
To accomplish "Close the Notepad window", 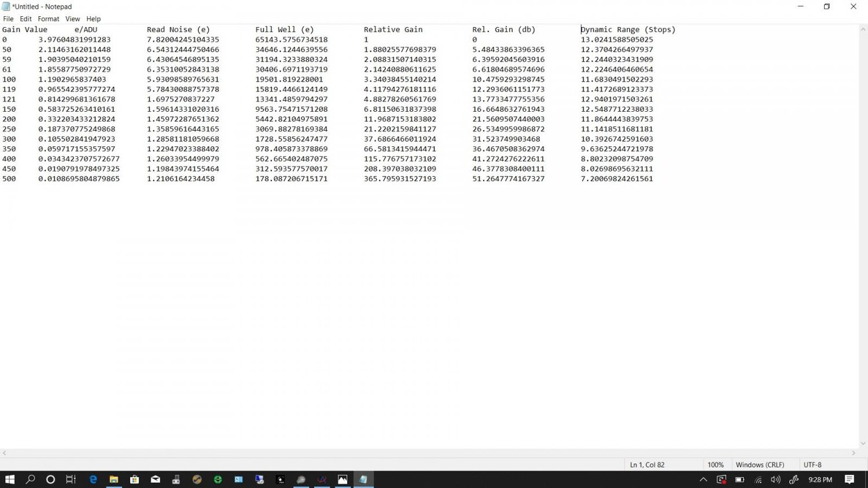I will (854, 6).
